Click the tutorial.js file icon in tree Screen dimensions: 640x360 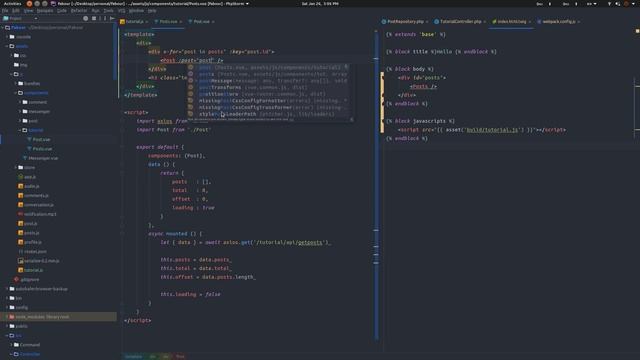(20, 270)
